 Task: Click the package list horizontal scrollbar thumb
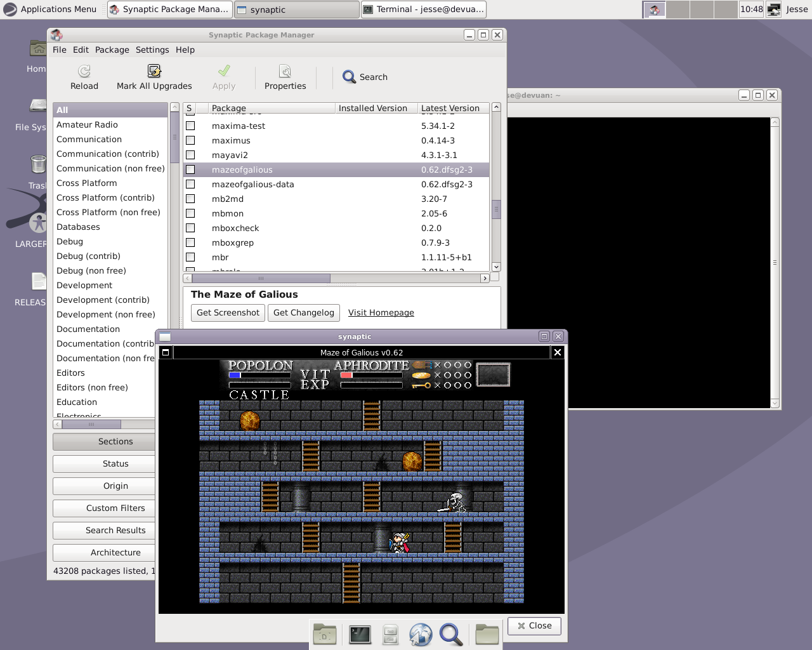pyautogui.click(x=261, y=278)
